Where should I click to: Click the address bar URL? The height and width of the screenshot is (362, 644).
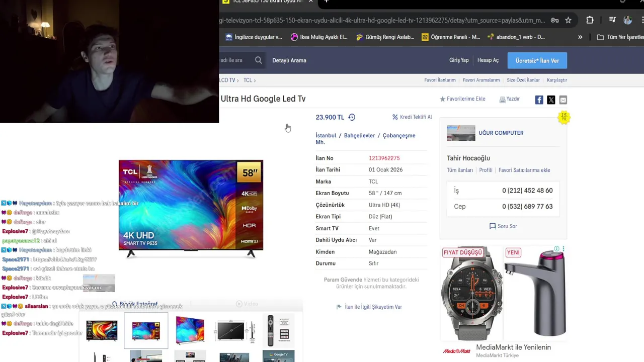click(382, 20)
